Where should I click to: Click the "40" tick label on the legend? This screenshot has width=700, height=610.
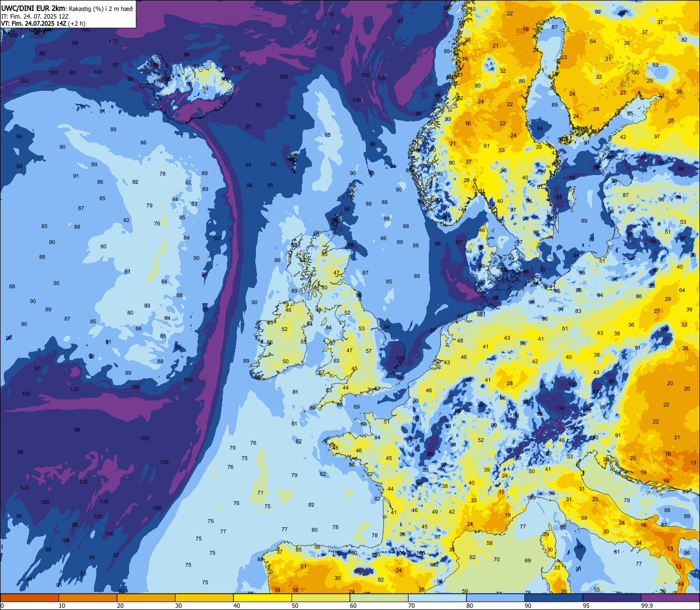(x=237, y=606)
